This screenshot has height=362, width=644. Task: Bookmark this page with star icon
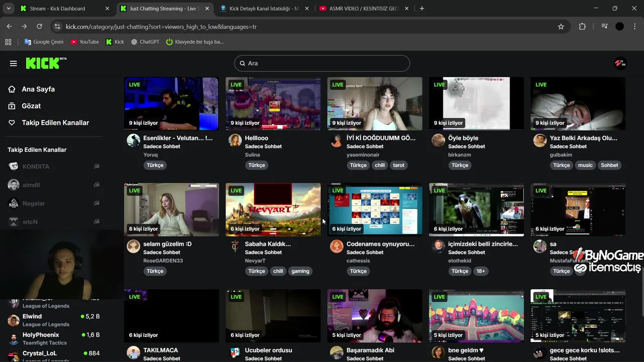coord(561,27)
